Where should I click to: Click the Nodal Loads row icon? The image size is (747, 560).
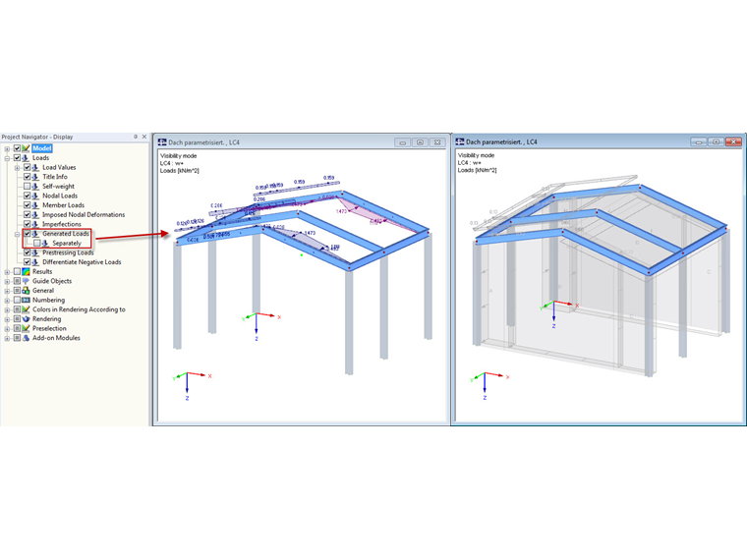35,196
